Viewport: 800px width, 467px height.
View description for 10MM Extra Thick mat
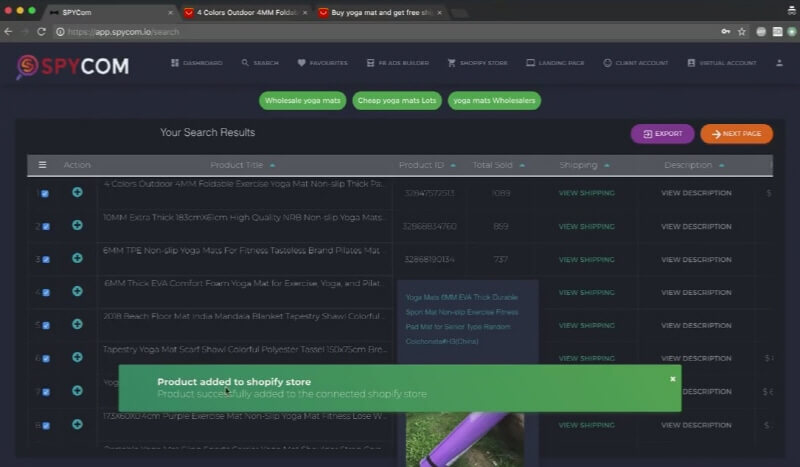click(x=696, y=227)
